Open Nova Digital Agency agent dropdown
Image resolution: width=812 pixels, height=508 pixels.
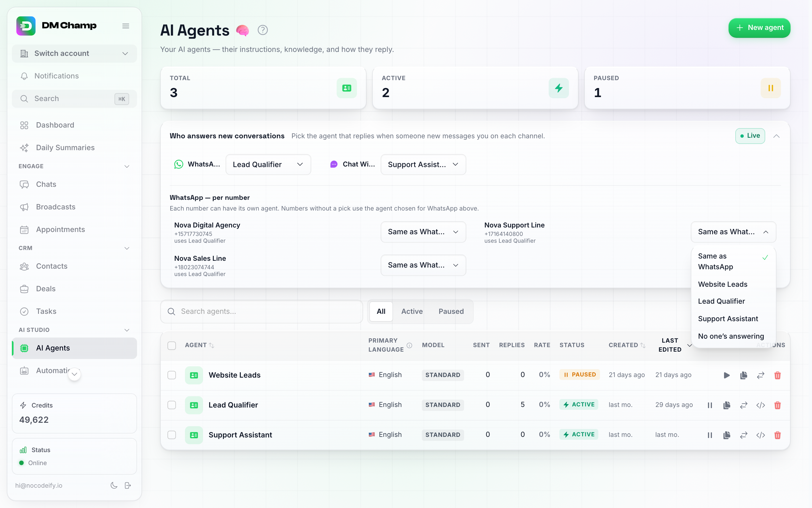click(423, 231)
